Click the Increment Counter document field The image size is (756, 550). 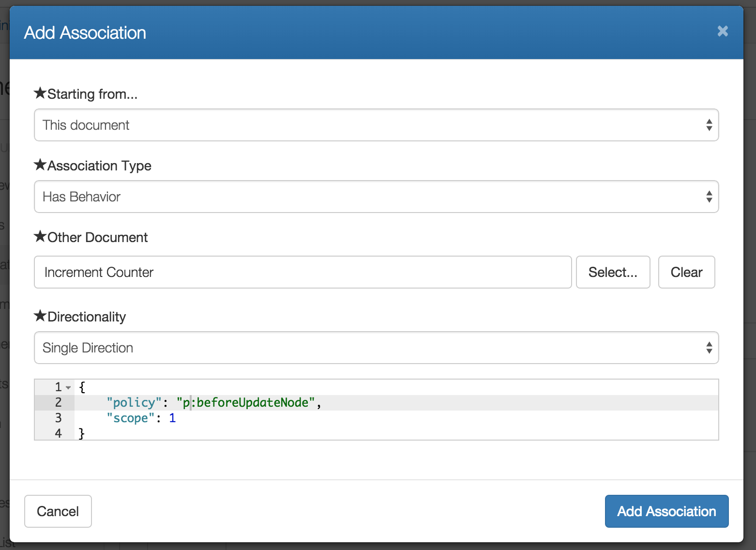point(303,272)
